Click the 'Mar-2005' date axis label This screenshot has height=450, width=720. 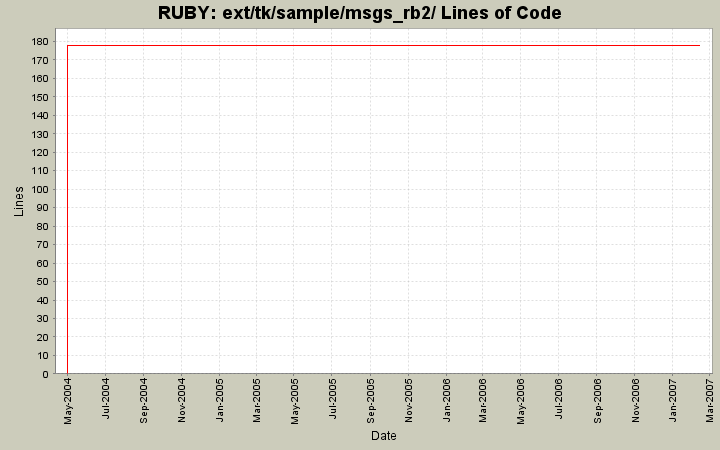point(257,400)
